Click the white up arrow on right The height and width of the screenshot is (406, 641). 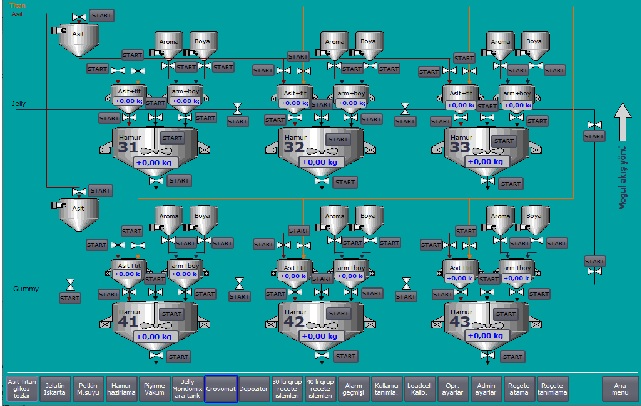(621, 125)
